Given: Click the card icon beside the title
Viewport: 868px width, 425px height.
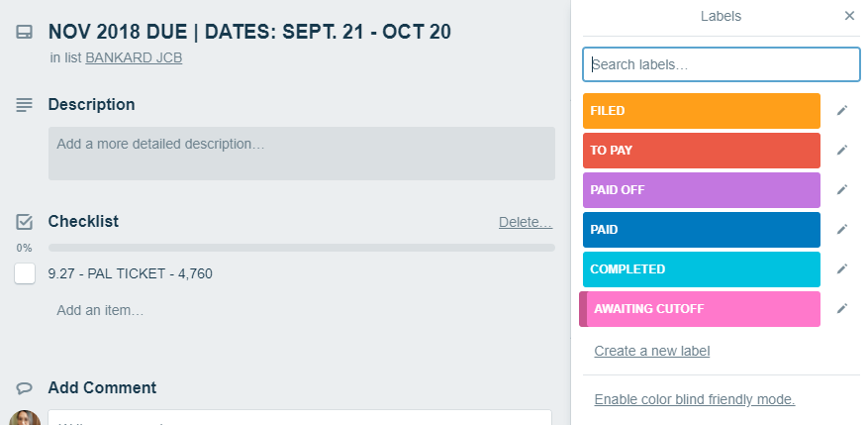Looking at the screenshot, I should click(25, 32).
